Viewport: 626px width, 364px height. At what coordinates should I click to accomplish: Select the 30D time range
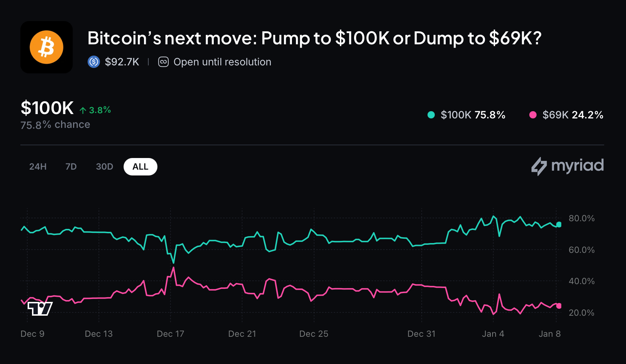(104, 166)
